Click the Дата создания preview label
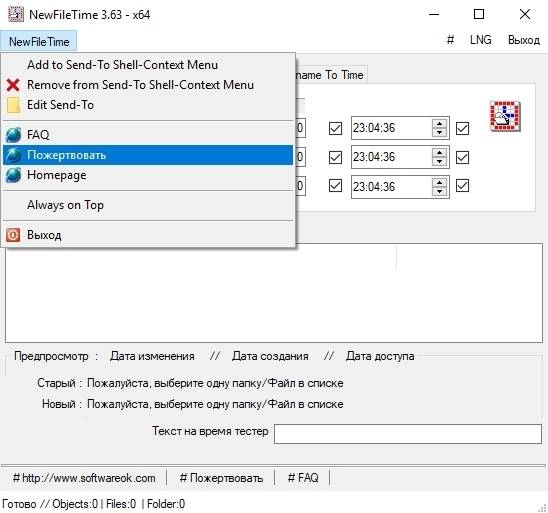 (x=270, y=356)
